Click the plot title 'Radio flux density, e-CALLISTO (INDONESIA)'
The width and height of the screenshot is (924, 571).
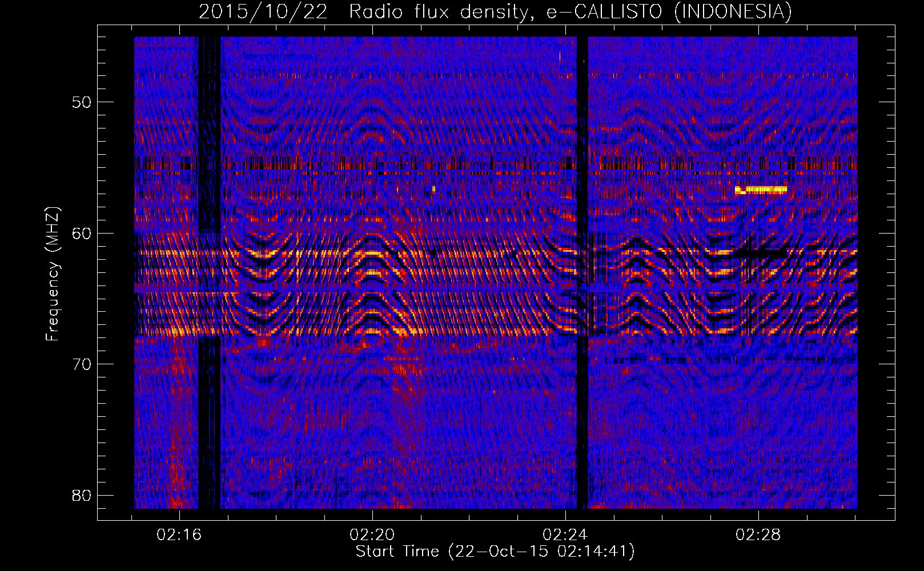(x=570, y=11)
